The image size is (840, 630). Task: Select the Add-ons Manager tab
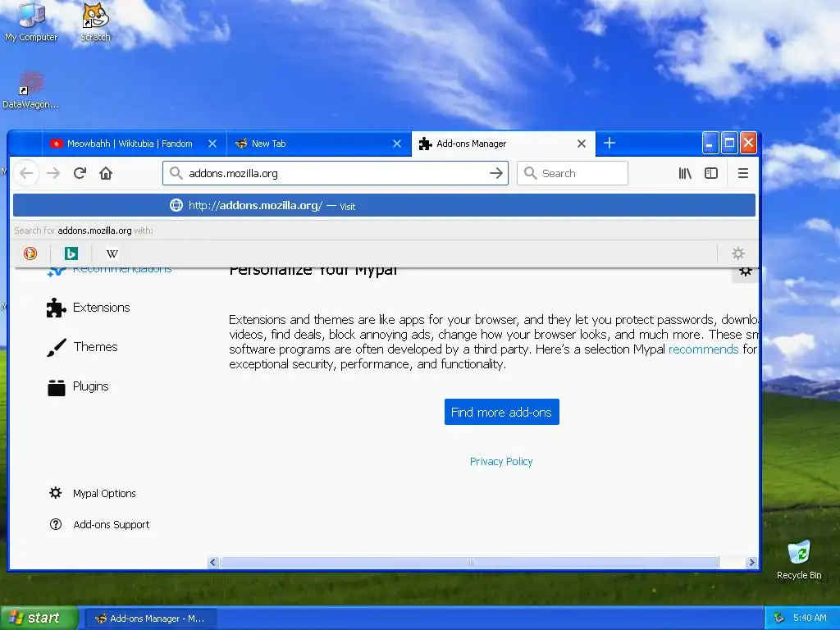tap(503, 144)
